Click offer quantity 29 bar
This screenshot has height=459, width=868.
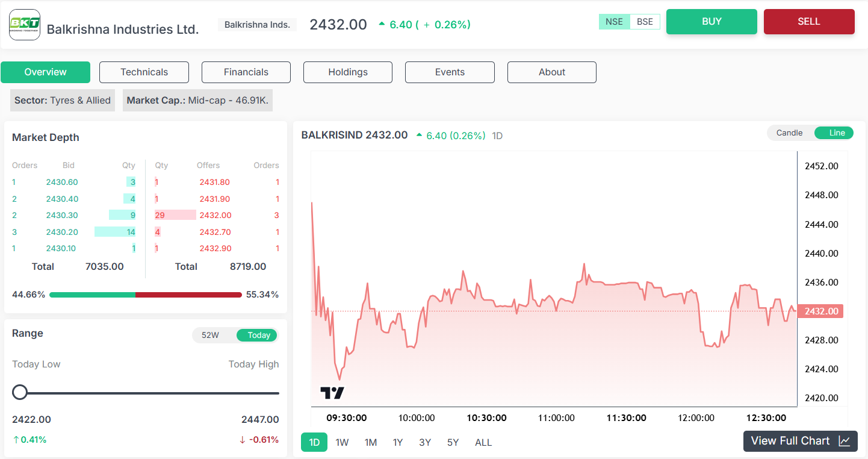tap(175, 215)
